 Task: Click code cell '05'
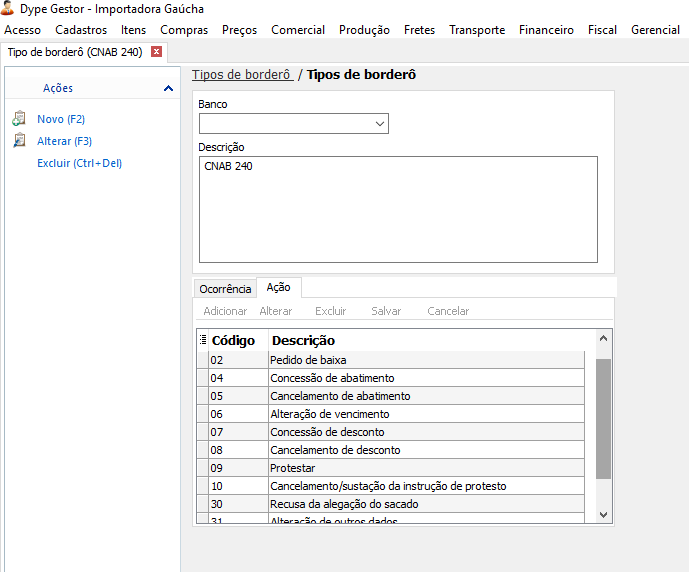(x=238, y=396)
